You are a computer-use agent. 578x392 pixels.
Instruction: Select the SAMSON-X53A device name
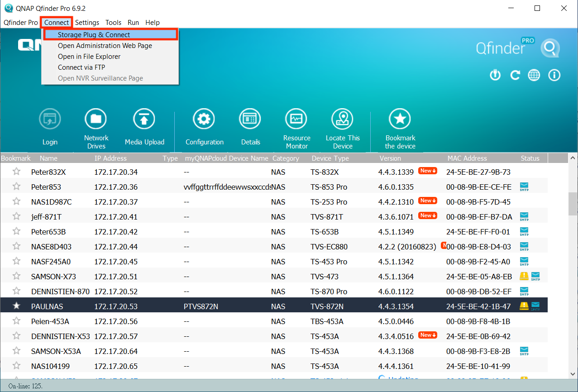click(x=56, y=351)
